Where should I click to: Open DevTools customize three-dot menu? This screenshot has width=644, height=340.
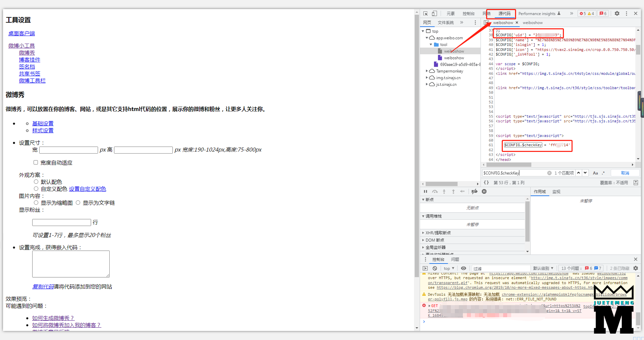tap(626, 13)
